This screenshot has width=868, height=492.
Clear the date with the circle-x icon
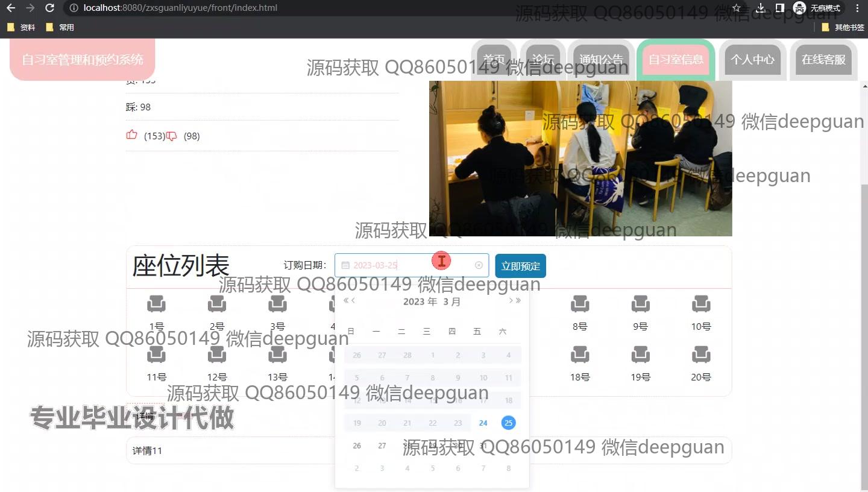[x=479, y=265]
